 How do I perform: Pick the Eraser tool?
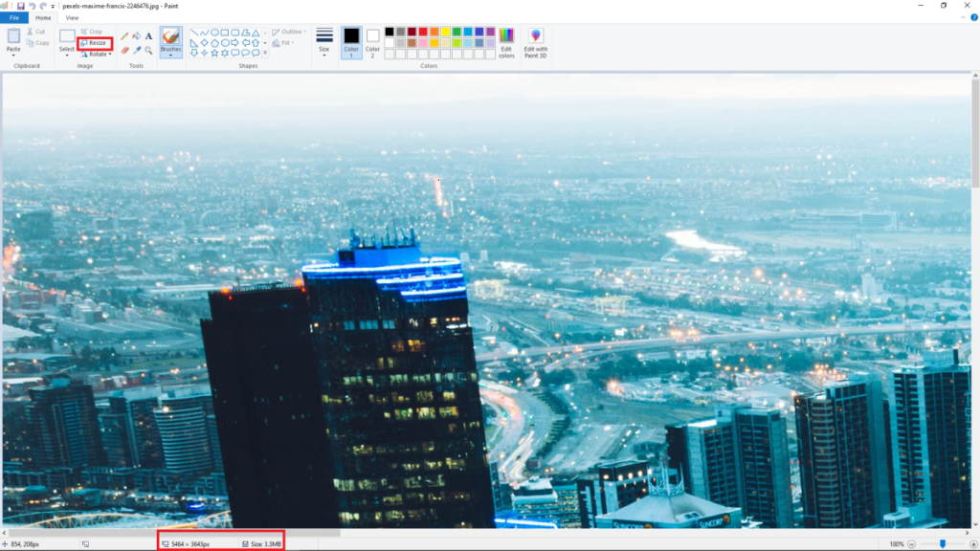pos(124,50)
